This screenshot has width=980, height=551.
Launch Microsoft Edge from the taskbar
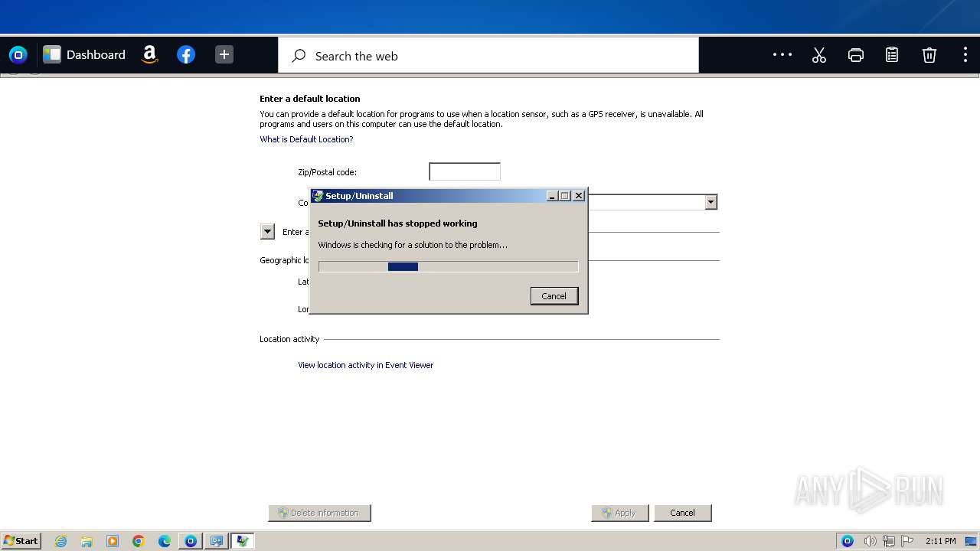165,541
